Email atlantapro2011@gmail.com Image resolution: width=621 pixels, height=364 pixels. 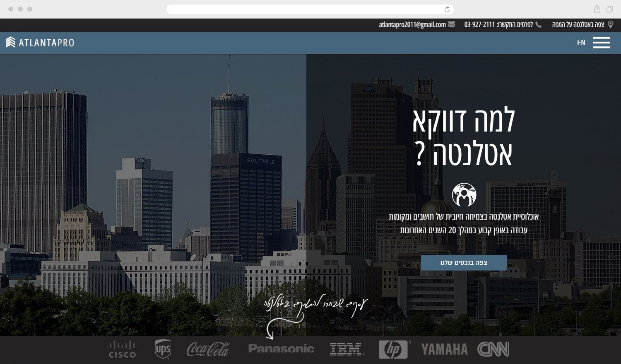[x=412, y=25]
